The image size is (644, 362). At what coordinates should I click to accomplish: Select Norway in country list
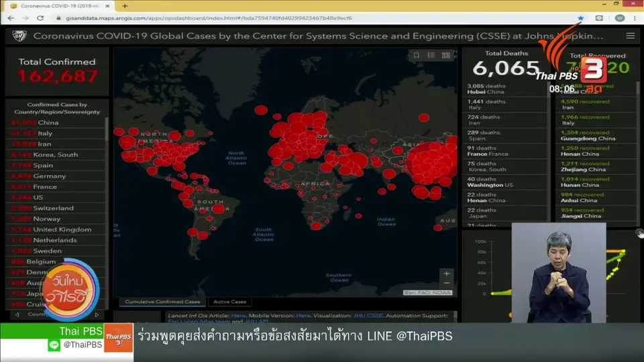tap(56, 219)
